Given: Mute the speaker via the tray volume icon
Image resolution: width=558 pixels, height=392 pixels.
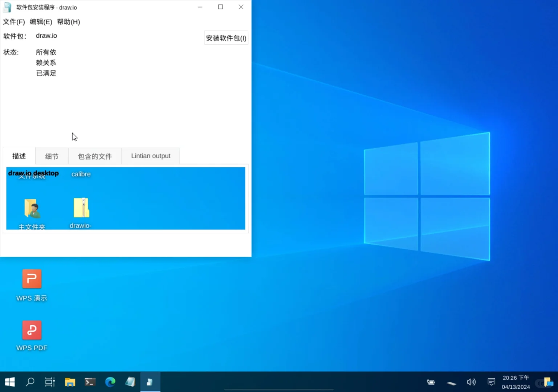Looking at the screenshot, I should point(471,382).
